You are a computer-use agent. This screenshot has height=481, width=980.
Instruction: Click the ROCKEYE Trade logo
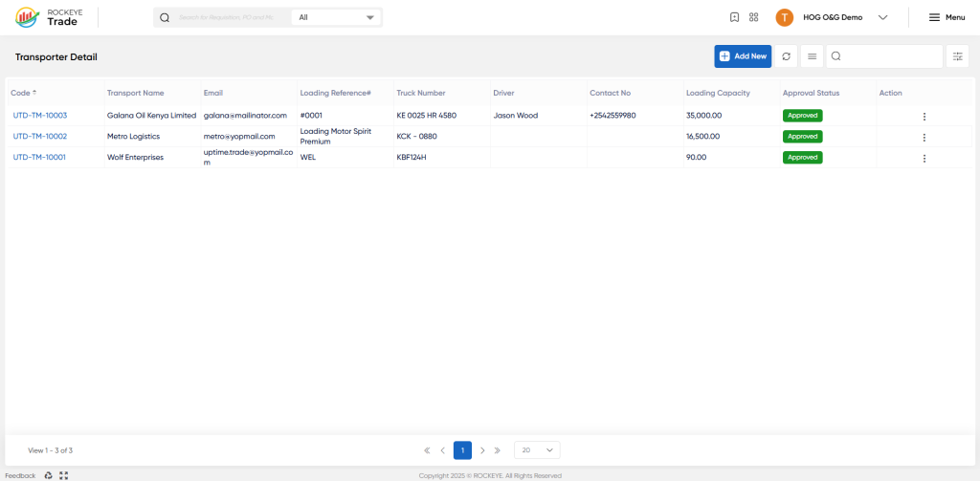coord(47,17)
